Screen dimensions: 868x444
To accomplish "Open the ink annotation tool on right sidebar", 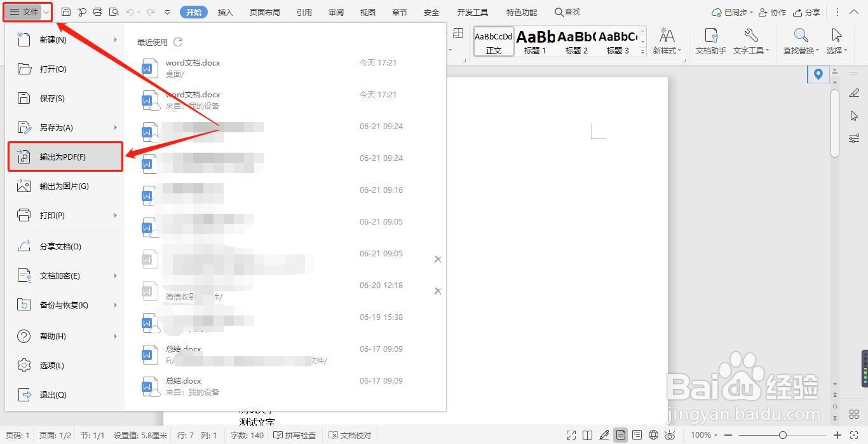I will [854, 93].
